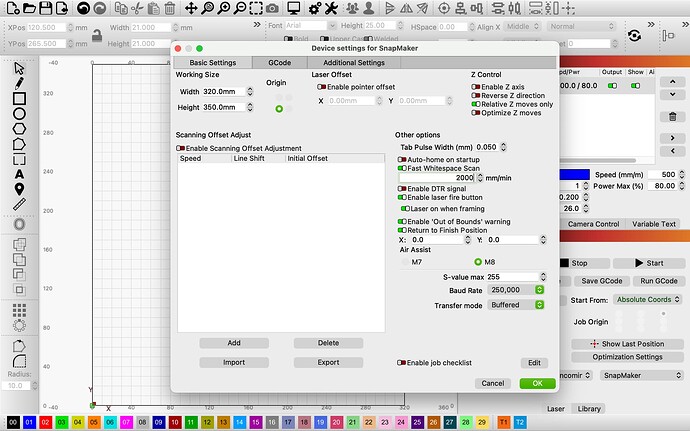Screen dimensions: 690x431
Task: Click the Zoom Out magnifier icon
Action: pos(240,8)
